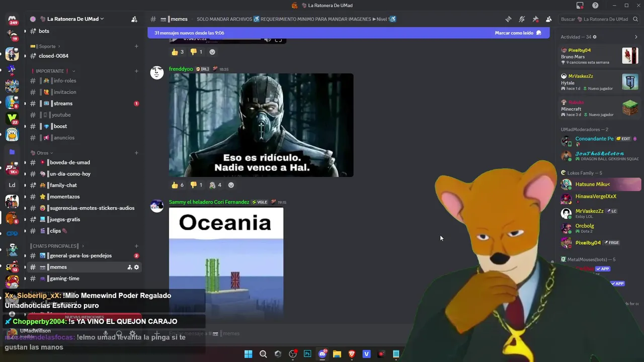Viewport: 644px width, 362px height.
Task: Add a channel to the Otros category
Action: point(136,153)
